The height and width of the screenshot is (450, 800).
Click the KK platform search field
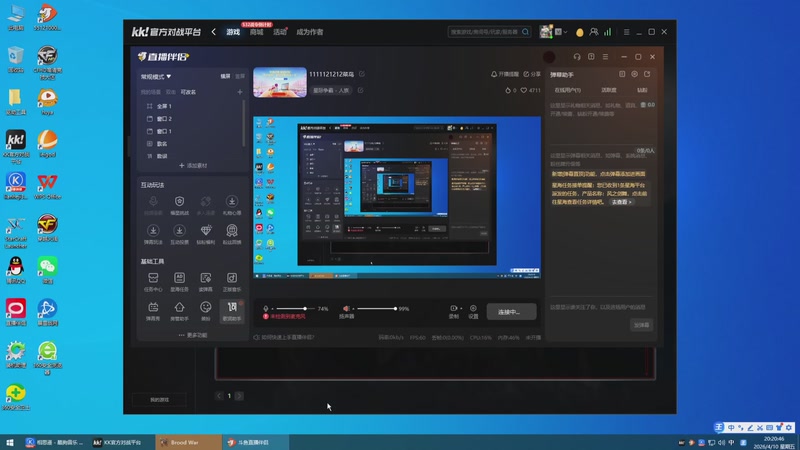click(489, 32)
